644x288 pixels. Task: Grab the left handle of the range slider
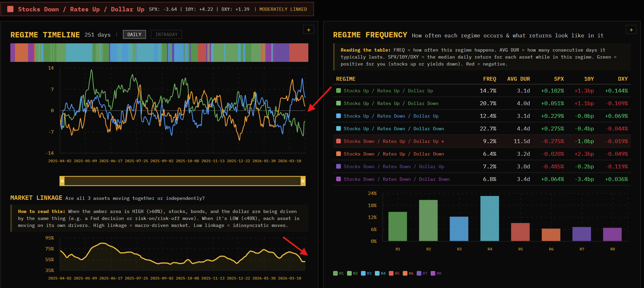click(62, 181)
